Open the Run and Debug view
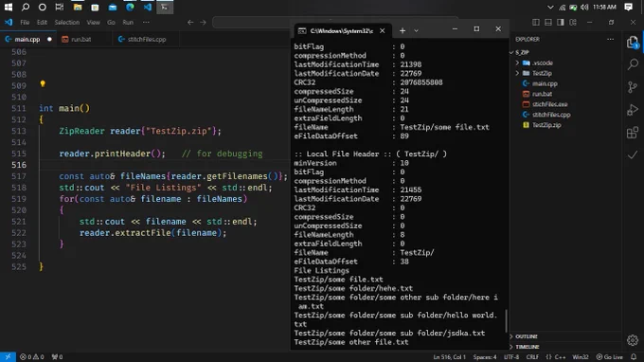 point(633,110)
